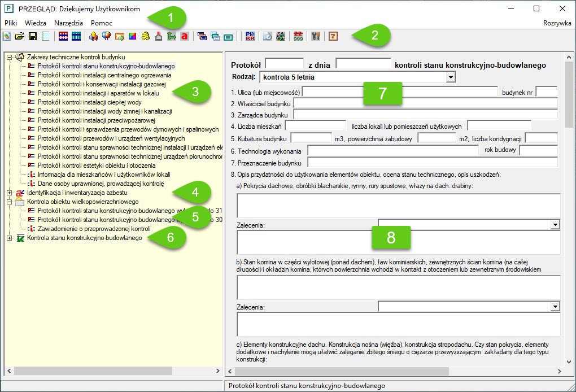Click the red letter 'a' toolbar icon

pos(184,36)
